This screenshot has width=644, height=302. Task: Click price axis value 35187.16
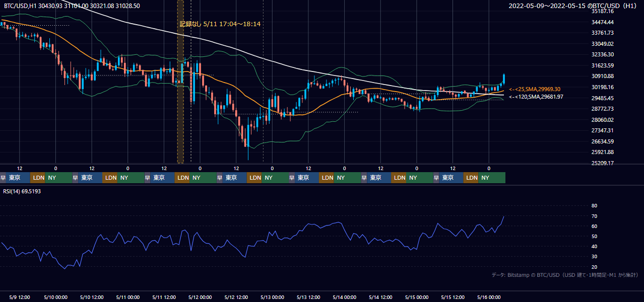point(603,11)
